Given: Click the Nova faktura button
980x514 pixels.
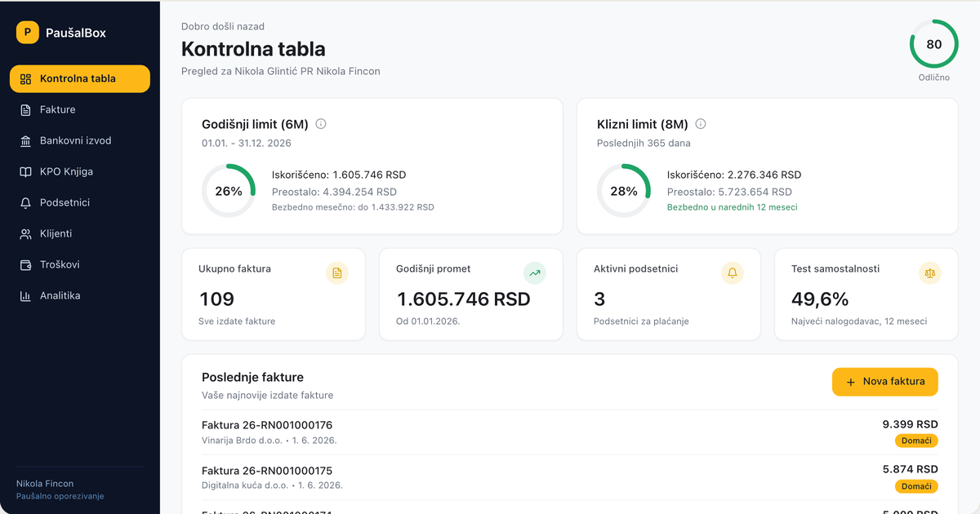Looking at the screenshot, I should (885, 382).
